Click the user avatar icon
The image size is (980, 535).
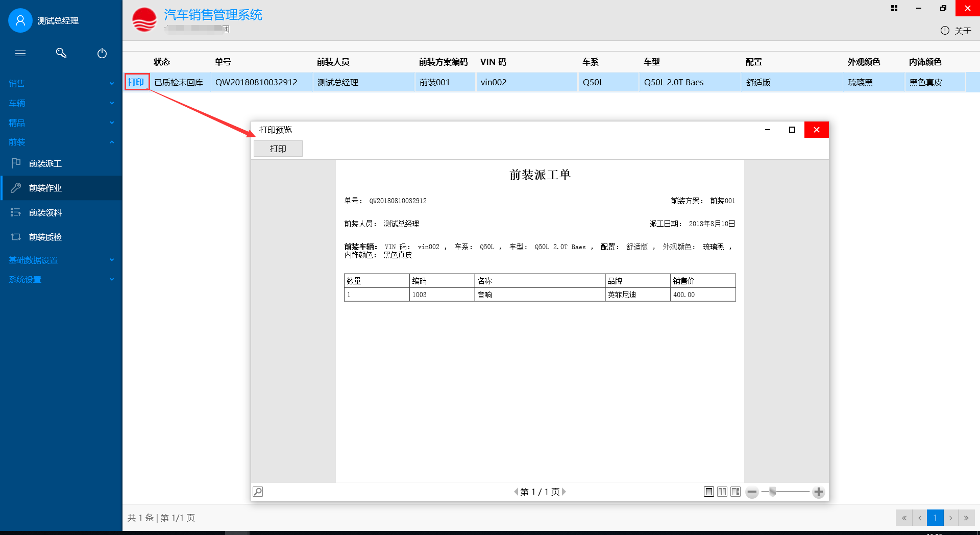point(20,20)
